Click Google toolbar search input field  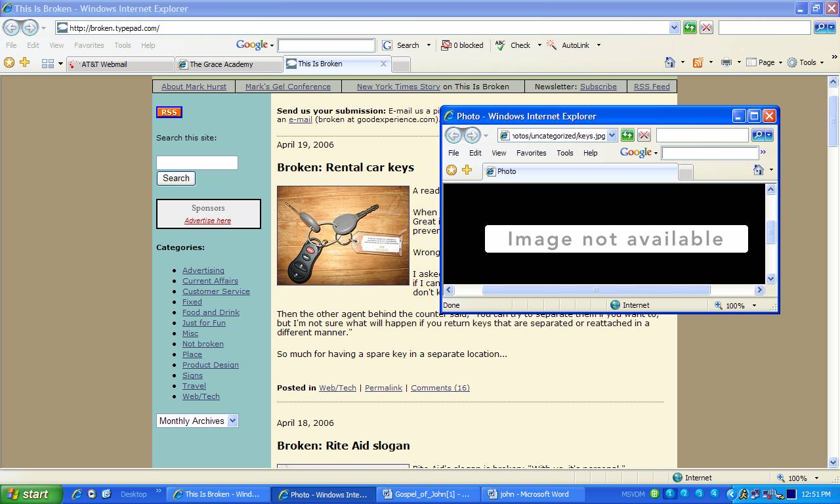(326, 45)
